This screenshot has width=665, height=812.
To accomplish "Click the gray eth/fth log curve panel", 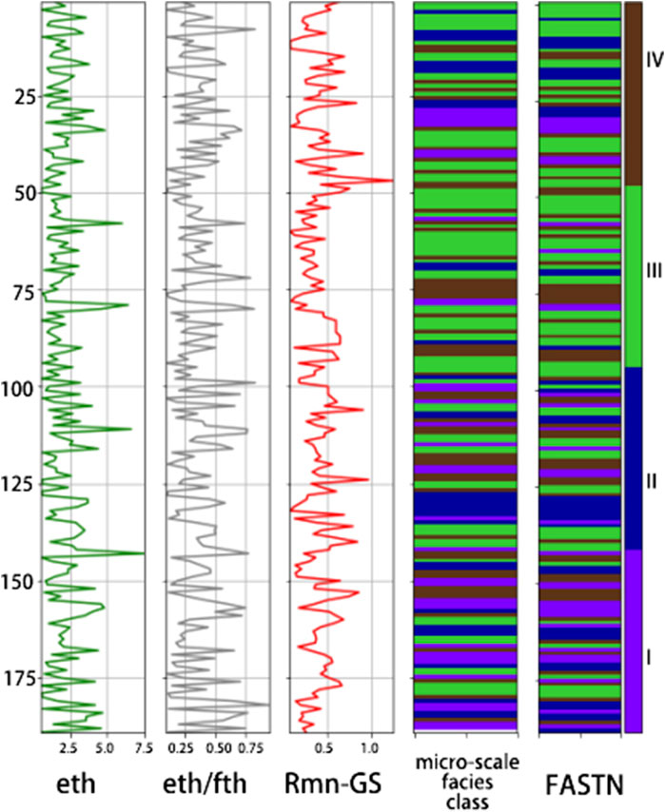I will point(218,367).
